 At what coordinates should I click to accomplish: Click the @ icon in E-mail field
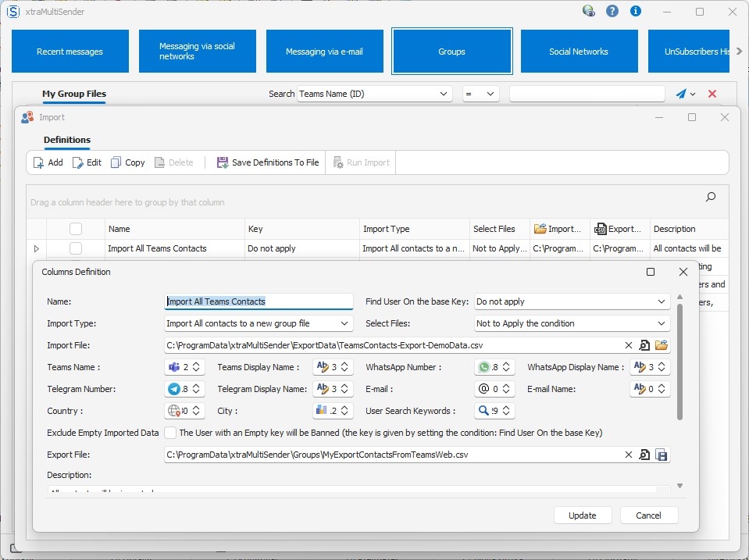(484, 389)
